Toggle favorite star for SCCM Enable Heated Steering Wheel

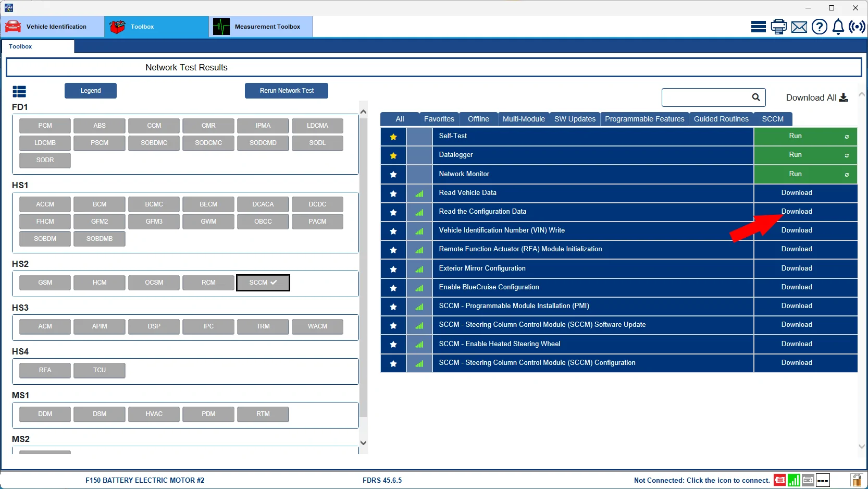(x=393, y=345)
